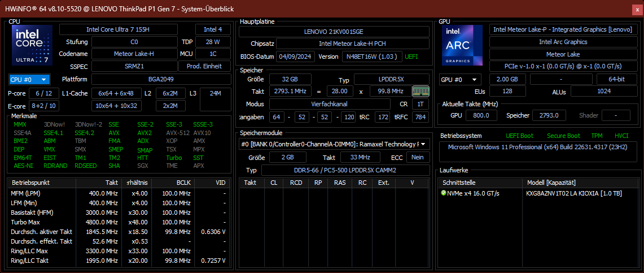The image size is (644, 273).
Task: Click the DDR5-66 / PC5-500 module type field
Action: [345, 170]
